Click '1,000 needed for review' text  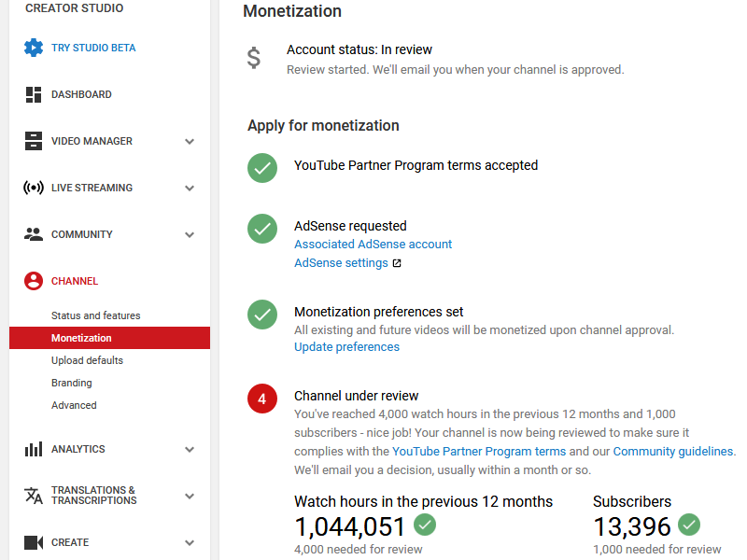pos(657,549)
